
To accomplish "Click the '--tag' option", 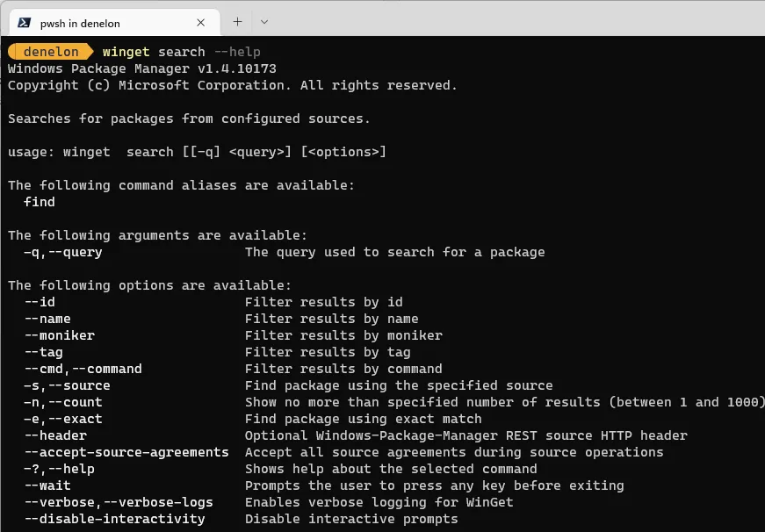I will 43,352.
